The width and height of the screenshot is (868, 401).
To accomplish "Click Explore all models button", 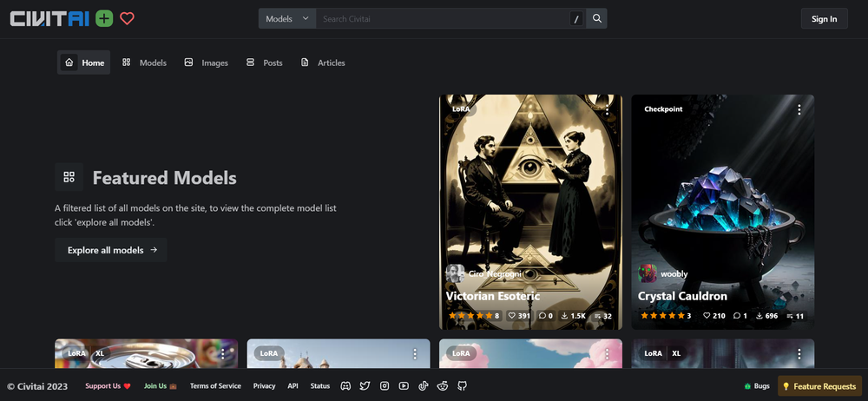I will 111,250.
